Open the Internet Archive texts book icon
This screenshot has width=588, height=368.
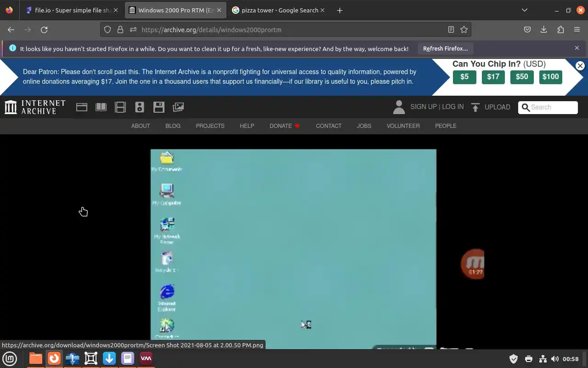pyautogui.click(x=101, y=107)
